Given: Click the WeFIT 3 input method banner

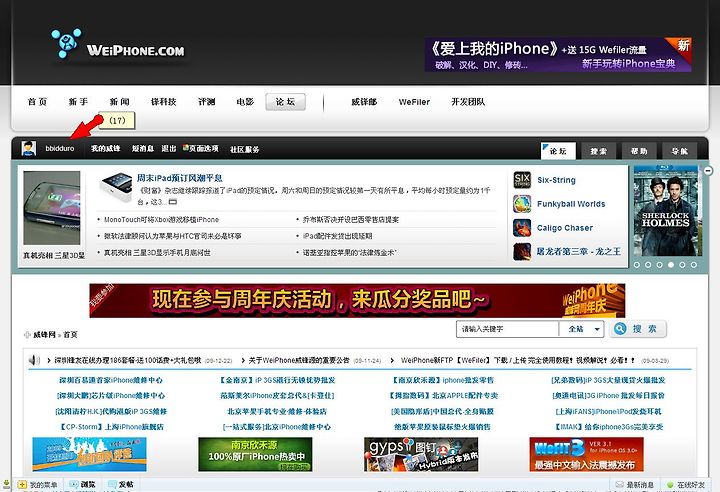Looking at the screenshot, I should [x=586, y=454].
